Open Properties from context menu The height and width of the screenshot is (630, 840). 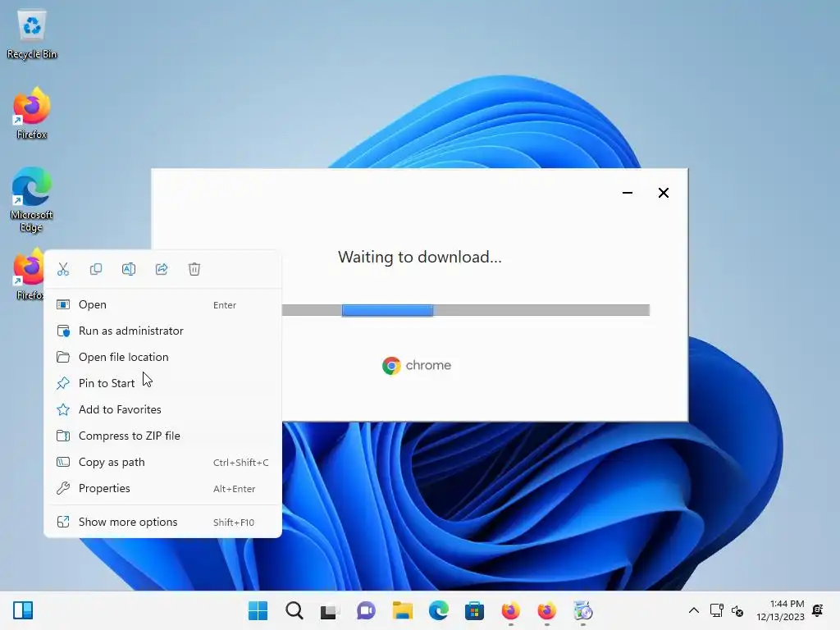point(163,489)
